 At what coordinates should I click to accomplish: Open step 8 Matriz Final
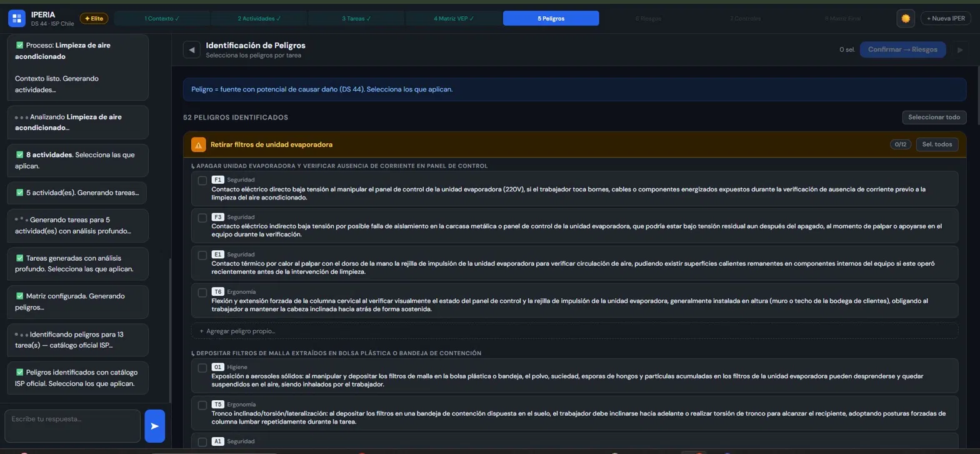[x=842, y=19]
